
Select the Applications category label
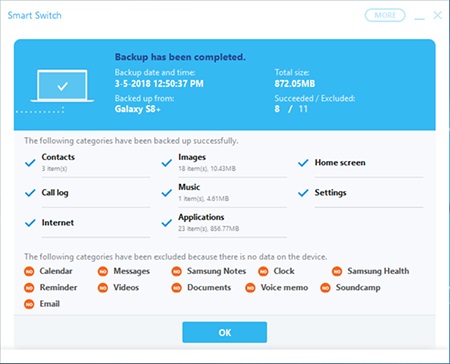tap(201, 217)
